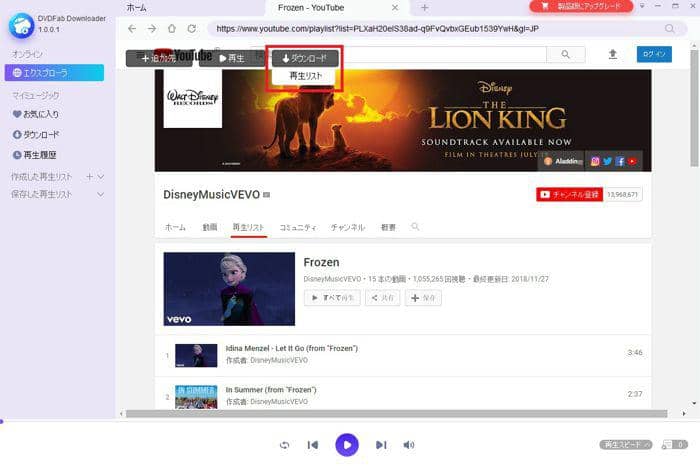The width and height of the screenshot is (700, 466).
Task: Open the channel 再生リスト tab
Action: click(x=248, y=227)
